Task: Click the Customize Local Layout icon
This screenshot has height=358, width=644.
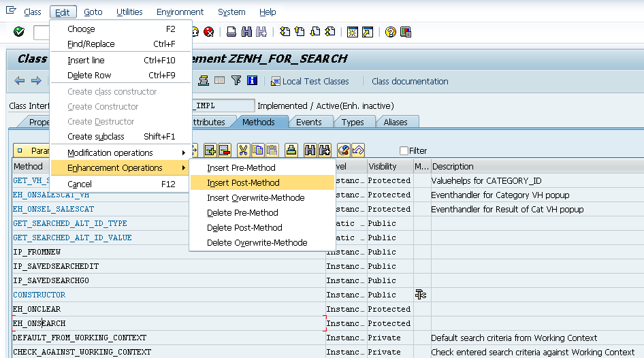Action: (x=406, y=31)
